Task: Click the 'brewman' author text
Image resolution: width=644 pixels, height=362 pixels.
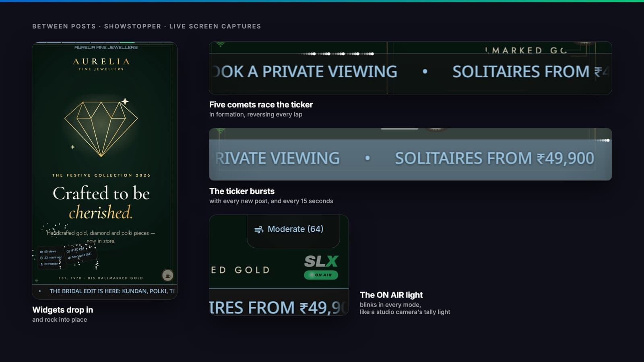Action: (x=51, y=264)
